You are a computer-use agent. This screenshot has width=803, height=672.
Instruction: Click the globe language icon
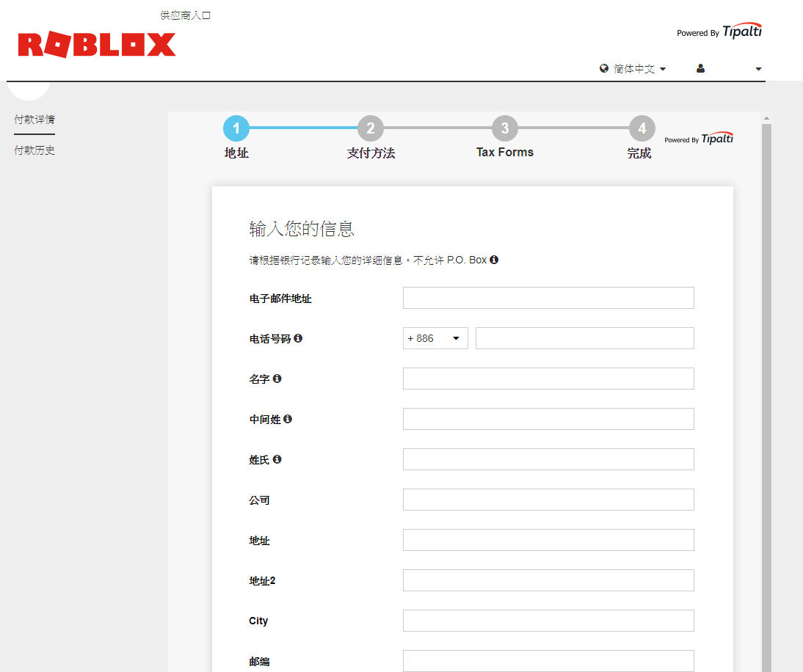pos(603,68)
